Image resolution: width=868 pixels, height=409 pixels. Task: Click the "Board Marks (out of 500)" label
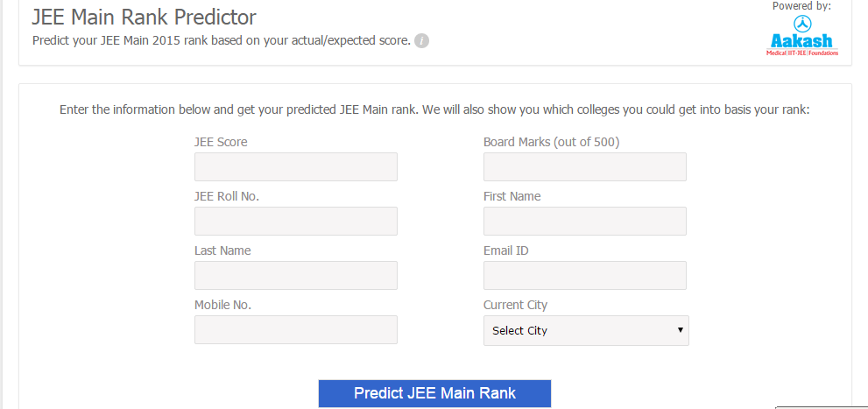(551, 142)
